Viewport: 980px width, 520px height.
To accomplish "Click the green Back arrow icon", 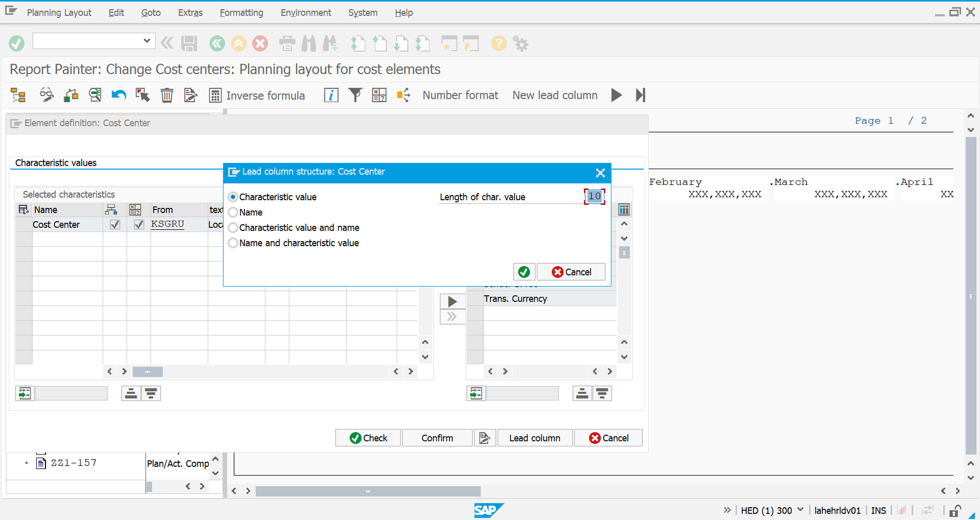I will pyautogui.click(x=217, y=43).
